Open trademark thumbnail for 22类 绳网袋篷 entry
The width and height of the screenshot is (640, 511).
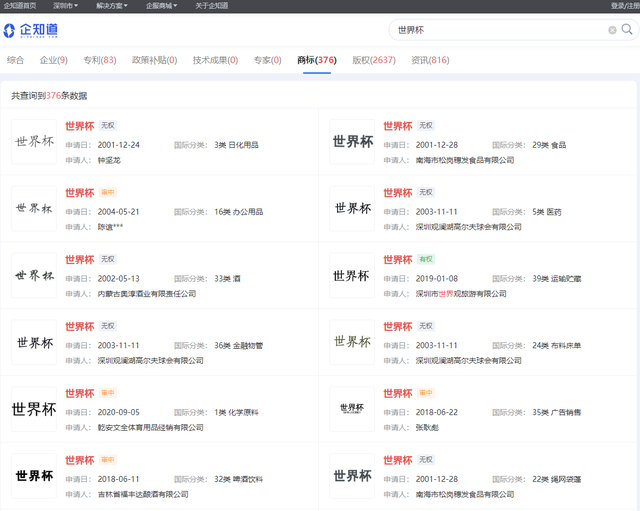(352, 476)
